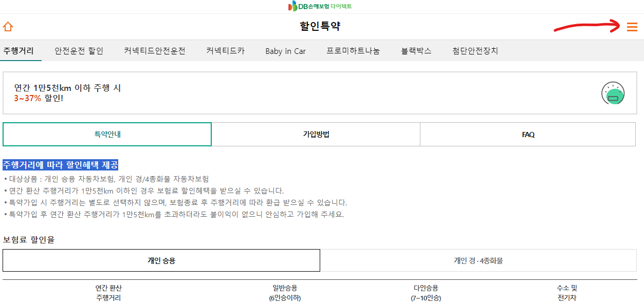Go to the home icon

(x=8, y=27)
